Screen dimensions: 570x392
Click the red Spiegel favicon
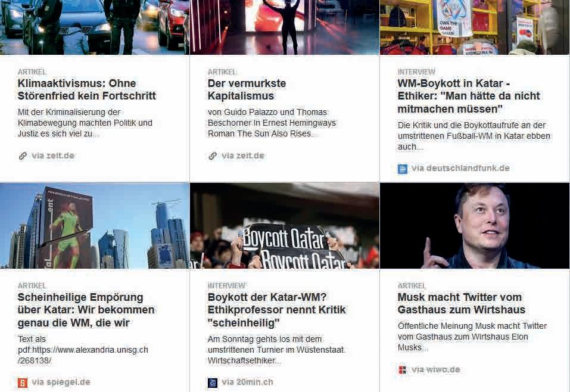(x=23, y=382)
